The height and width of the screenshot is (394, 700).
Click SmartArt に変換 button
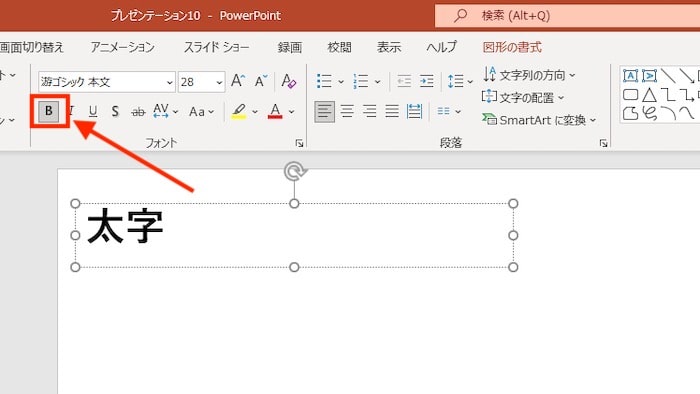[539, 120]
